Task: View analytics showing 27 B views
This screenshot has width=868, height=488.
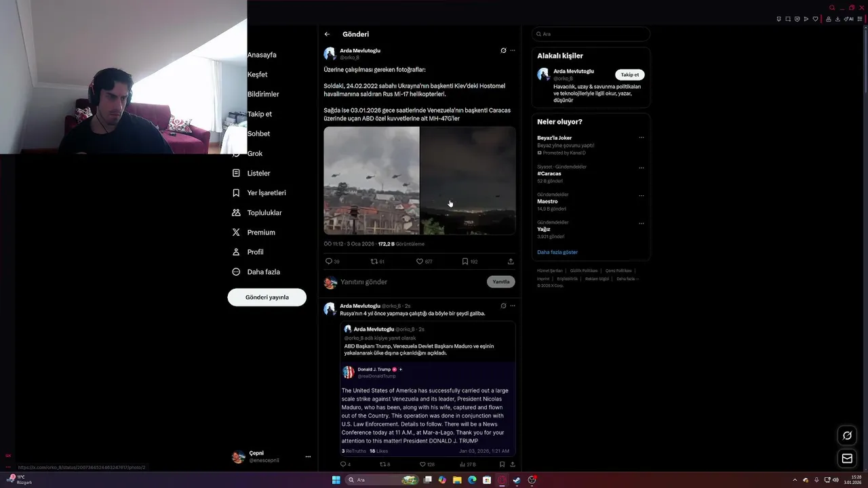Action: (x=468, y=464)
